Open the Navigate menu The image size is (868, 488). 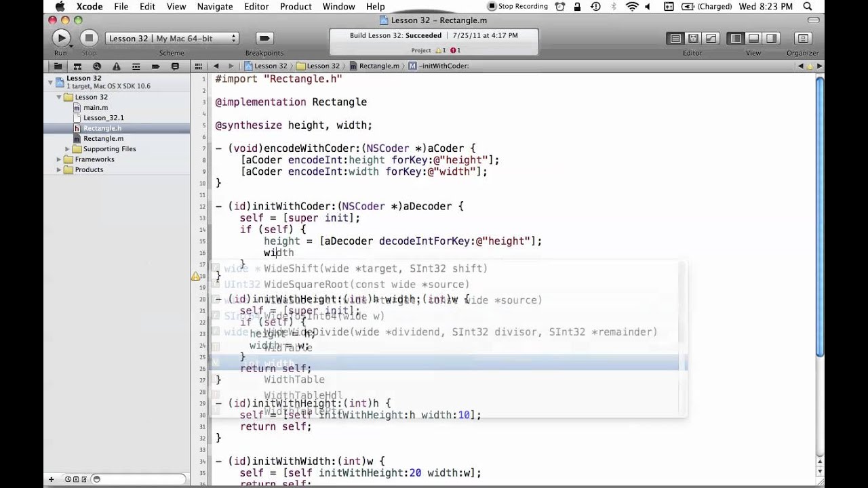pyautogui.click(x=214, y=7)
